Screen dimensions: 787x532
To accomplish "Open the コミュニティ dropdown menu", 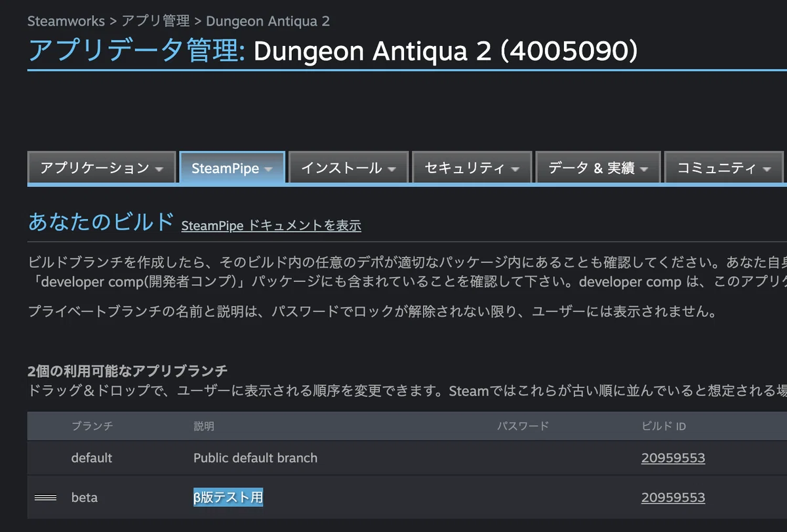I will pos(724,168).
